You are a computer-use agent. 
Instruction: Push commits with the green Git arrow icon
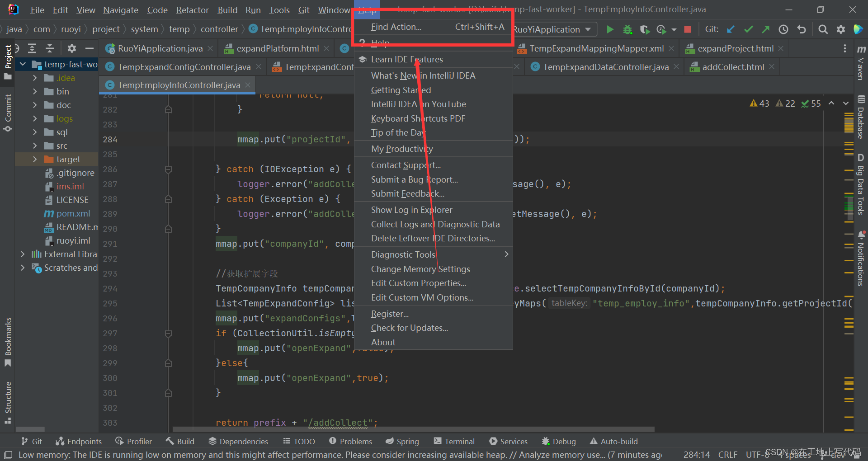766,29
